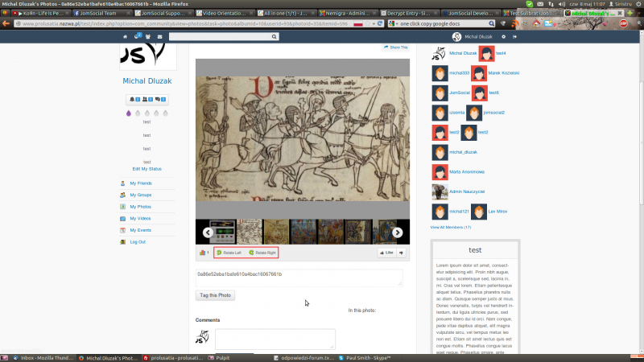Click into the comment text box
The image size is (644, 362).
click(275, 339)
